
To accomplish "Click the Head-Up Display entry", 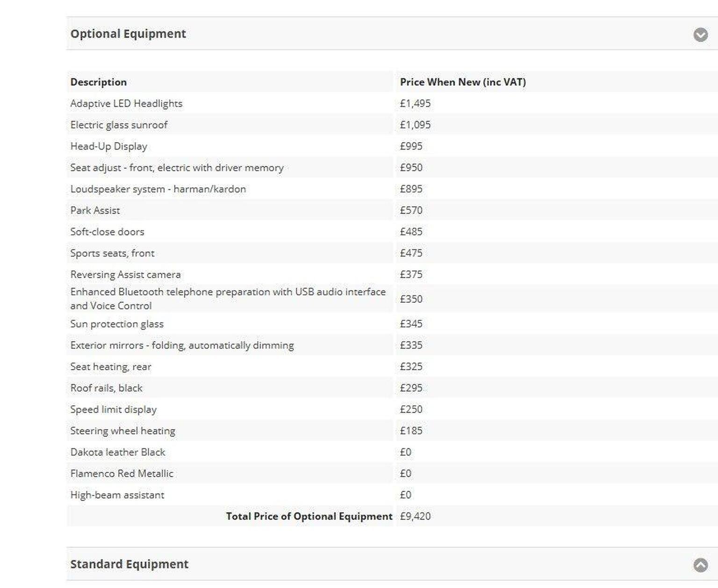I will point(108,146).
